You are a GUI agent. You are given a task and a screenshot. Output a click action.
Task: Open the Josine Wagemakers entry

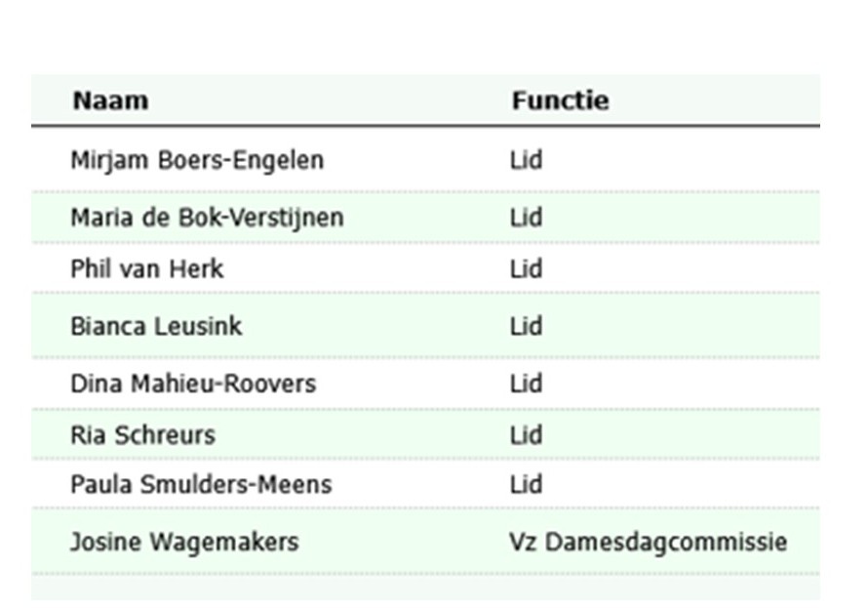pos(183,542)
